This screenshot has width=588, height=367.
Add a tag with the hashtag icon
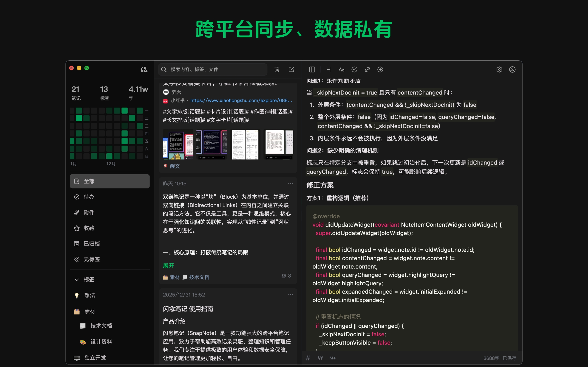(308, 358)
